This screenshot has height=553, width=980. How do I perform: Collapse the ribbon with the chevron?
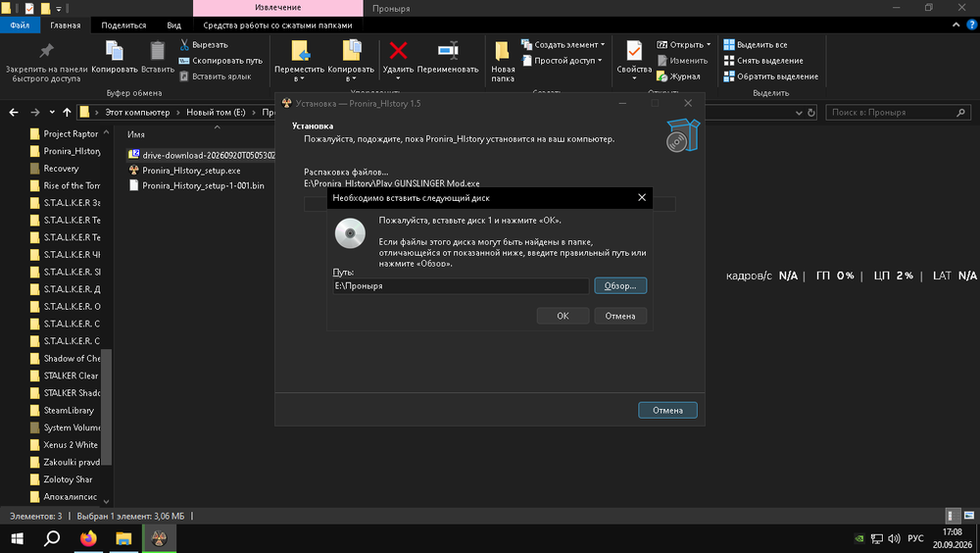click(x=955, y=25)
